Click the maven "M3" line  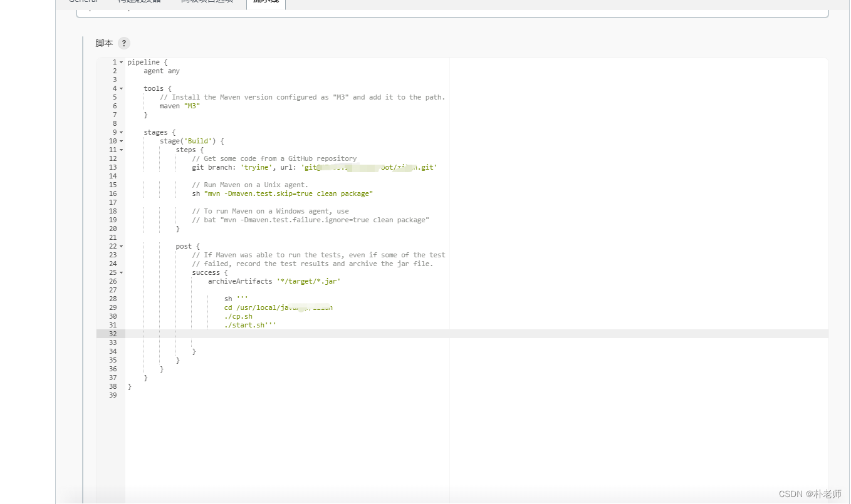pos(180,106)
